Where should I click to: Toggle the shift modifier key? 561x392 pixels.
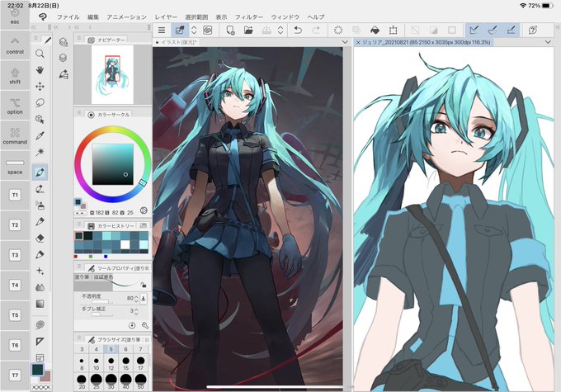(15, 76)
